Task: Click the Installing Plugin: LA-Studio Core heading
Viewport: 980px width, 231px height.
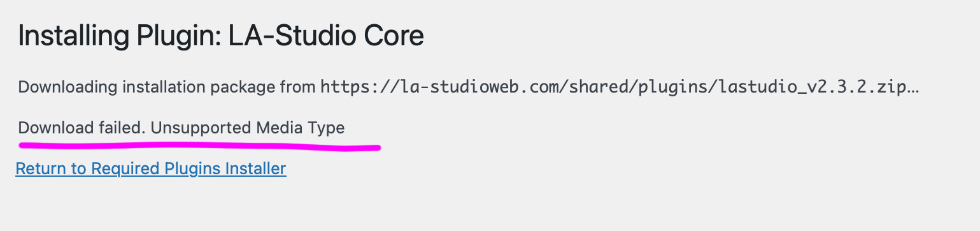Action: click(x=221, y=36)
